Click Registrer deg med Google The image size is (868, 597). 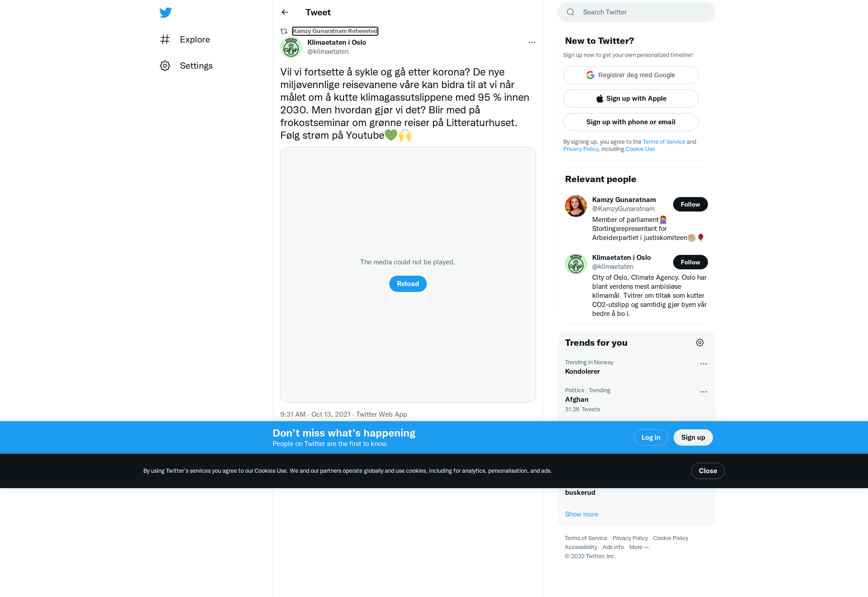point(631,75)
